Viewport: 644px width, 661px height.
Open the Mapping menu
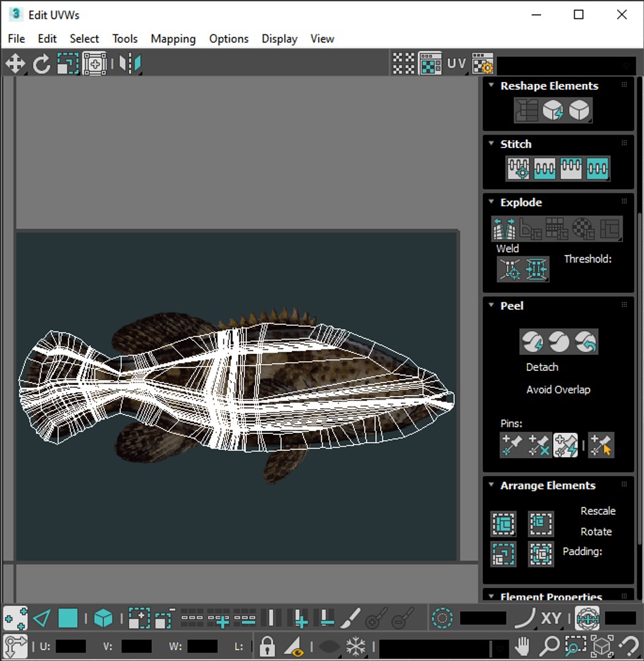click(173, 39)
